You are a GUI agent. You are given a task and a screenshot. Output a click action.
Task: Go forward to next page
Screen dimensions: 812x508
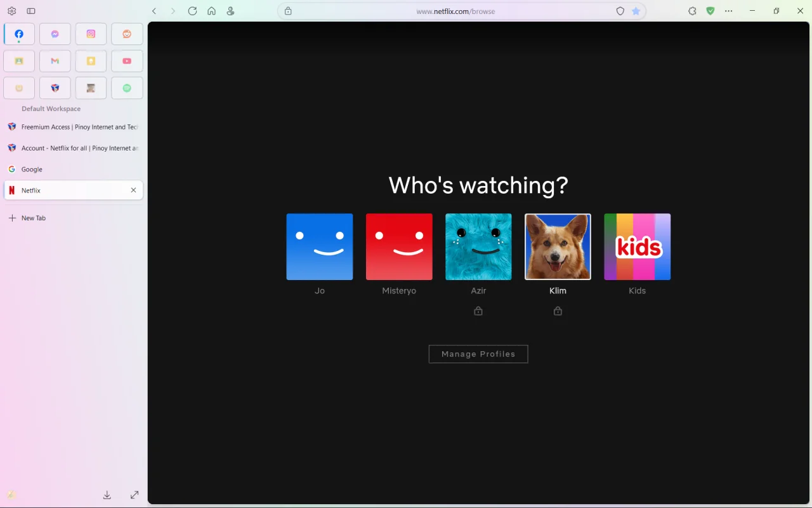point(173,11)
